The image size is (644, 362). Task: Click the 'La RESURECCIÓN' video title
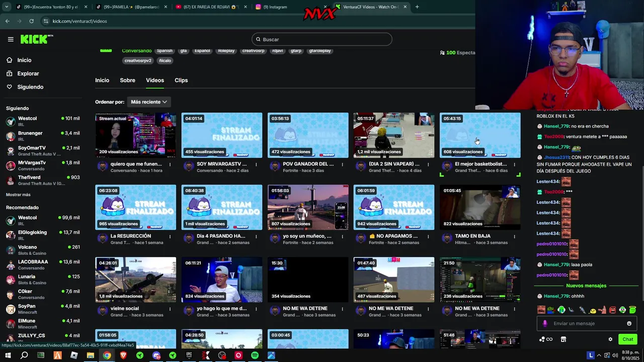[131, 236]
